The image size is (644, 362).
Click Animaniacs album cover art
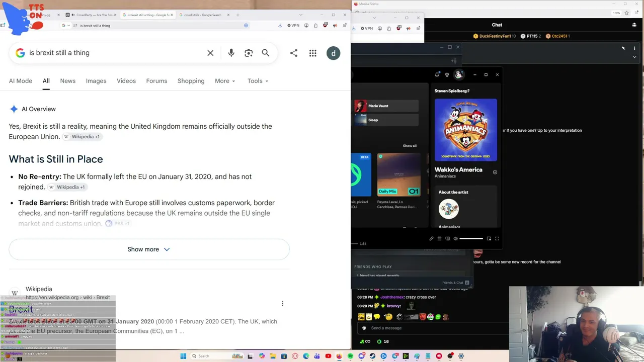[466, 130]
